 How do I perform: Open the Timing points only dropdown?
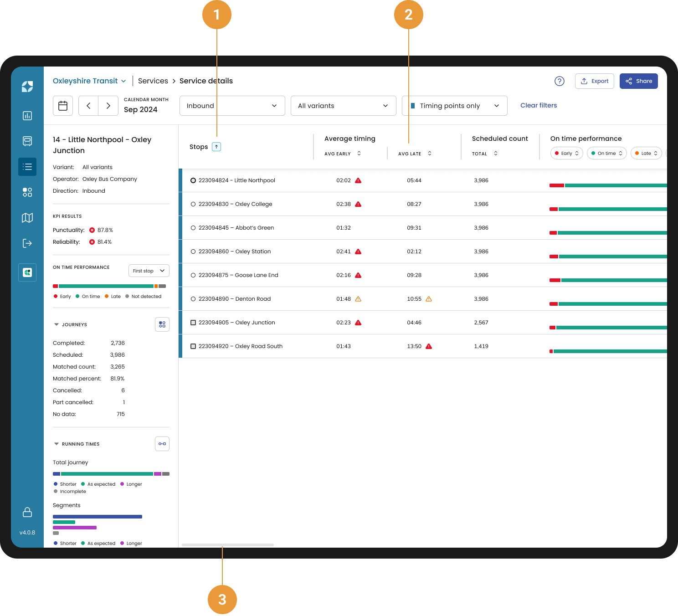tap(455, 106)
